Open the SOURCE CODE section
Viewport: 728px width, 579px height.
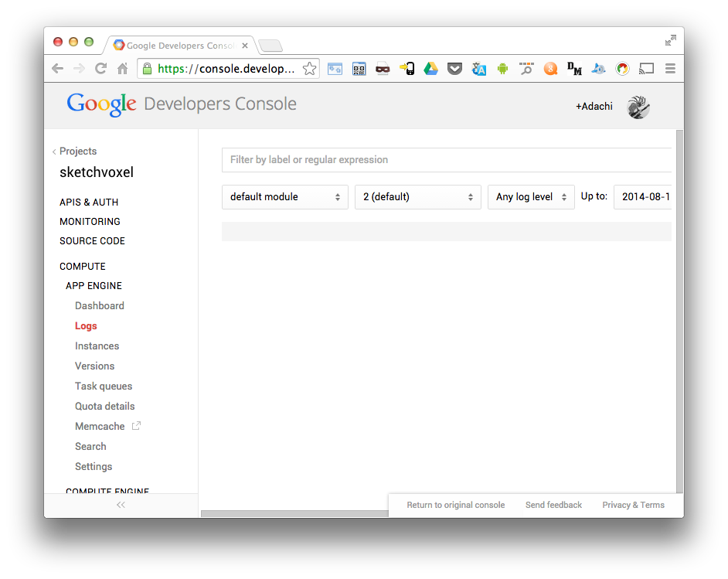(92, 241)
